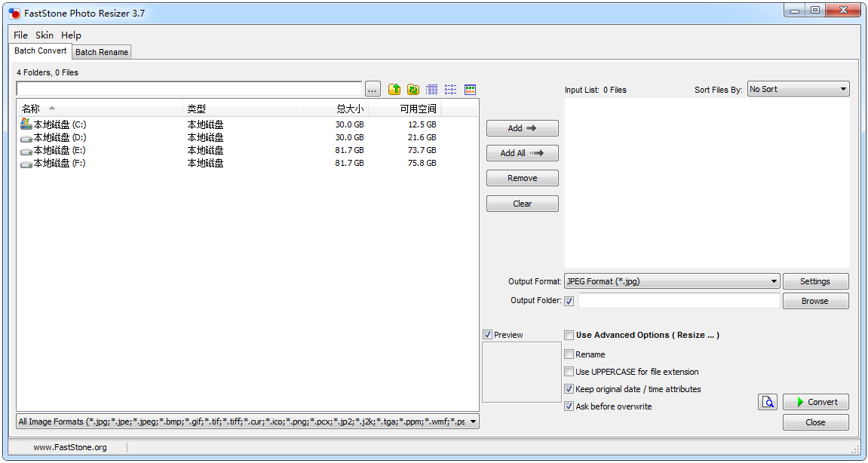868x463 pixels.
Task: Click the 'Input List: 0 Files' label
Action: pos(596,90)
